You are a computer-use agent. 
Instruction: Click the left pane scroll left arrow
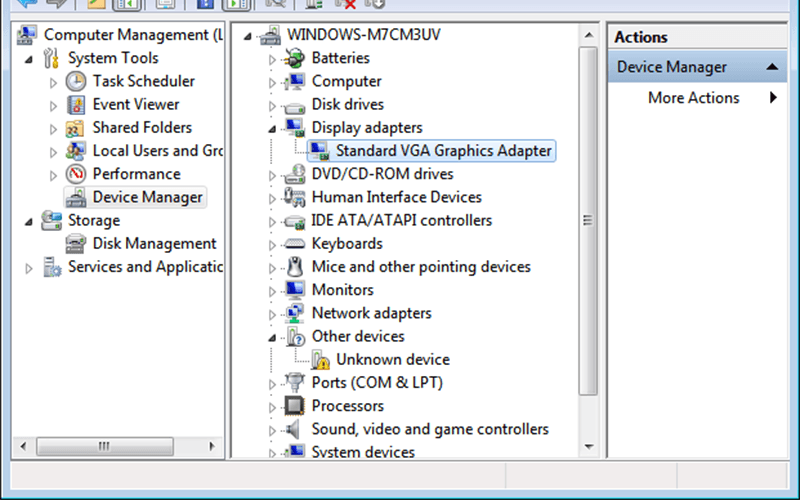[23, 447]
